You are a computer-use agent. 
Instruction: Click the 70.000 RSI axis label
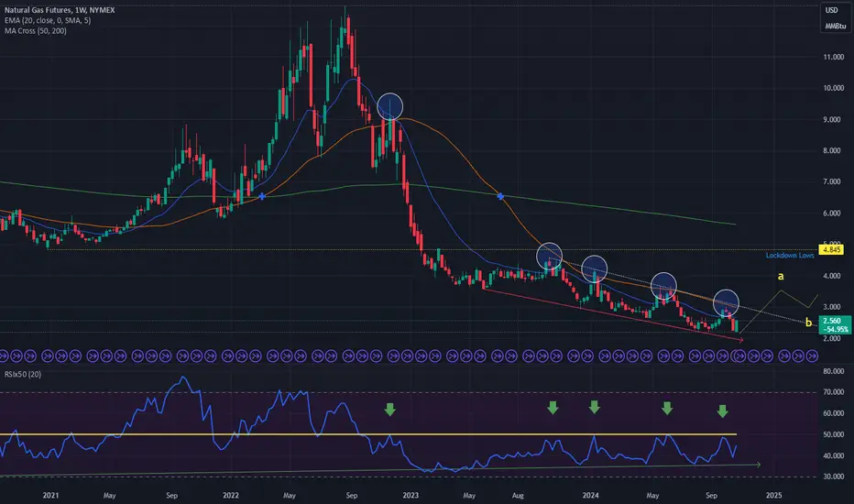tap(833, 392)
